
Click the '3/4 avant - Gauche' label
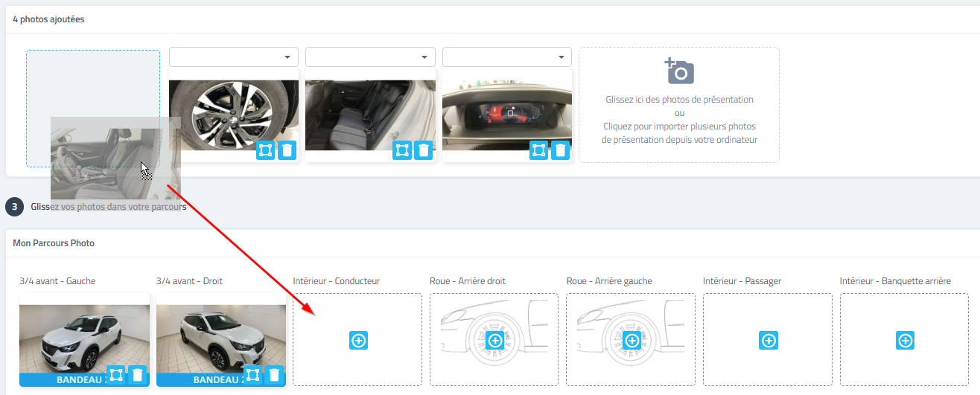pos(57,281)
